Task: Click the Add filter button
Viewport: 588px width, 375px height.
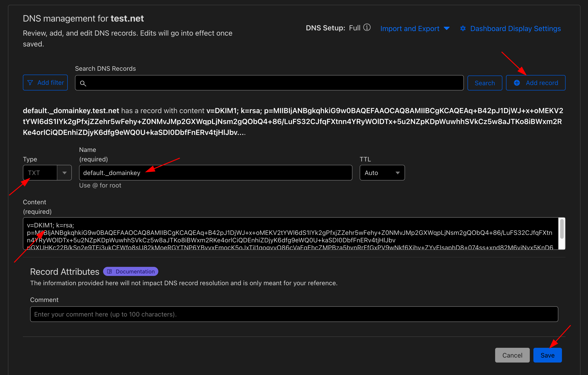Action: [45, 83]
